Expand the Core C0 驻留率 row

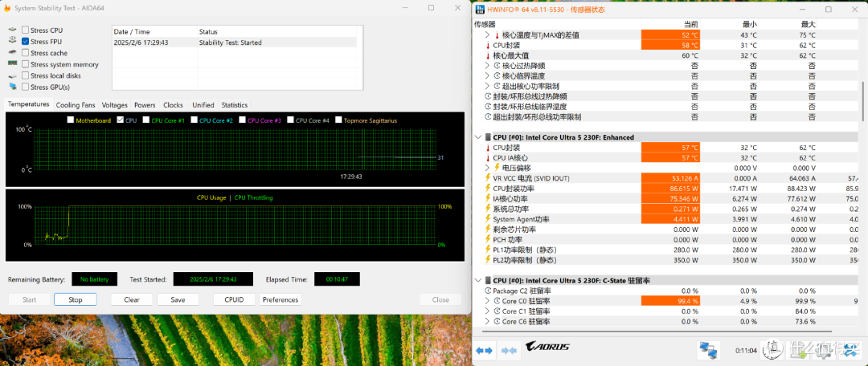point(487,301)
